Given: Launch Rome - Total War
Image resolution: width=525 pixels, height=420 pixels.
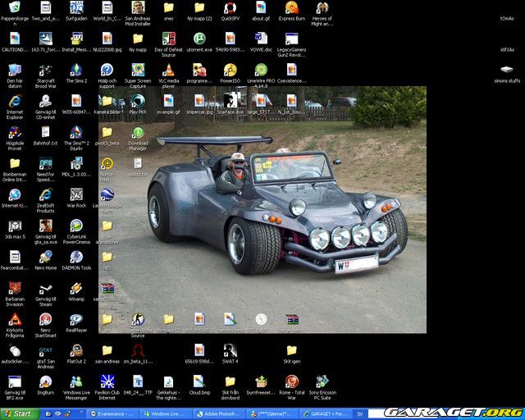Looking at the screenshot, I should click(x=291, y=382).
